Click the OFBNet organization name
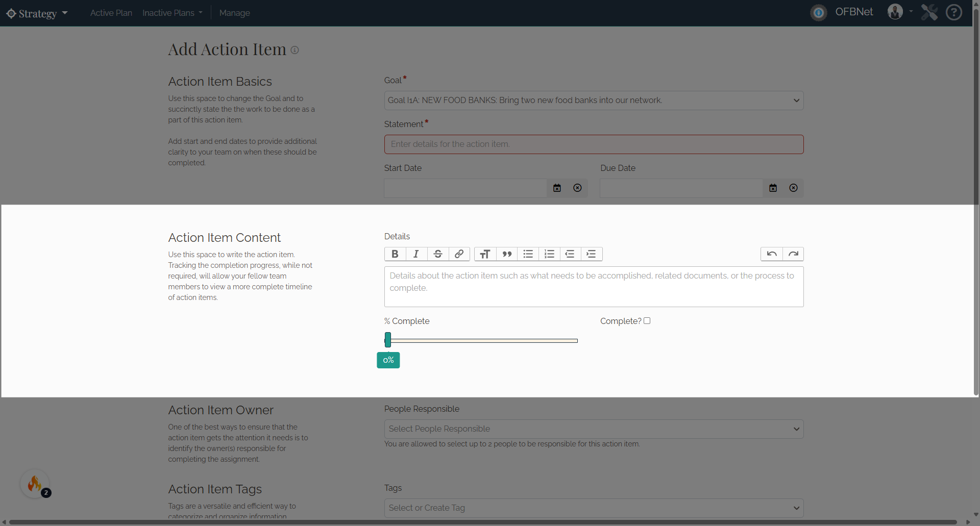The width and height of the screenshot is (980, 526). tap(854, 12)
